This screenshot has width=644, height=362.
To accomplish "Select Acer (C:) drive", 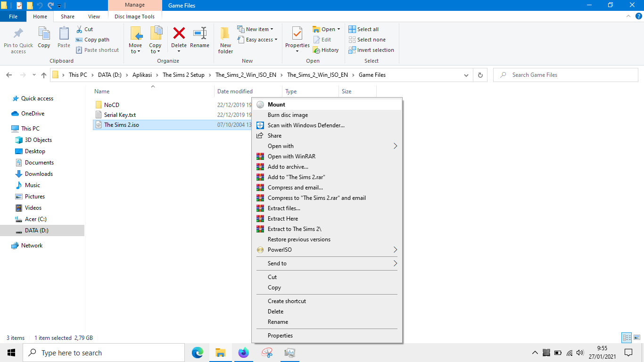I will pos(35,219).
